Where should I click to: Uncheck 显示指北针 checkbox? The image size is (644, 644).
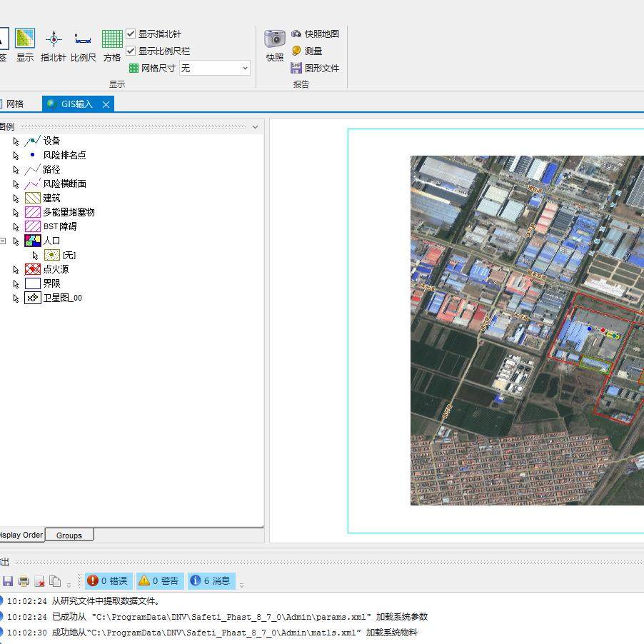[x=131, y=34]
